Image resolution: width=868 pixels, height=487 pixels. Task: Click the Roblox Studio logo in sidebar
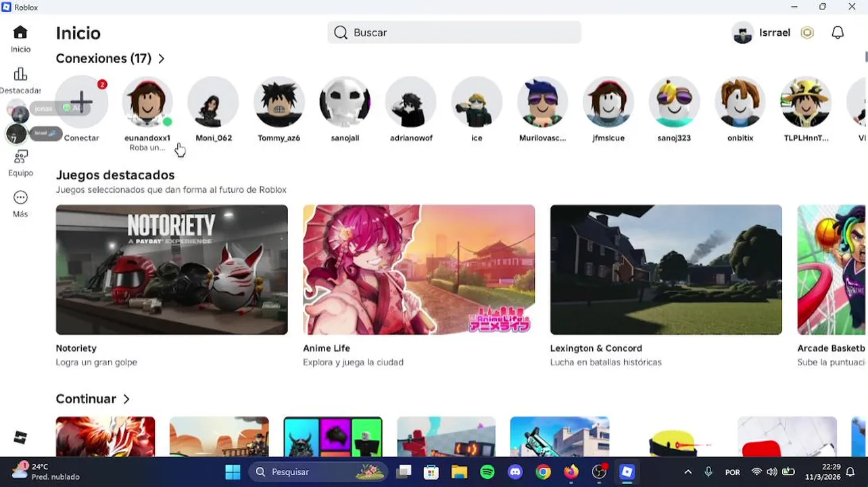point(20,438)
